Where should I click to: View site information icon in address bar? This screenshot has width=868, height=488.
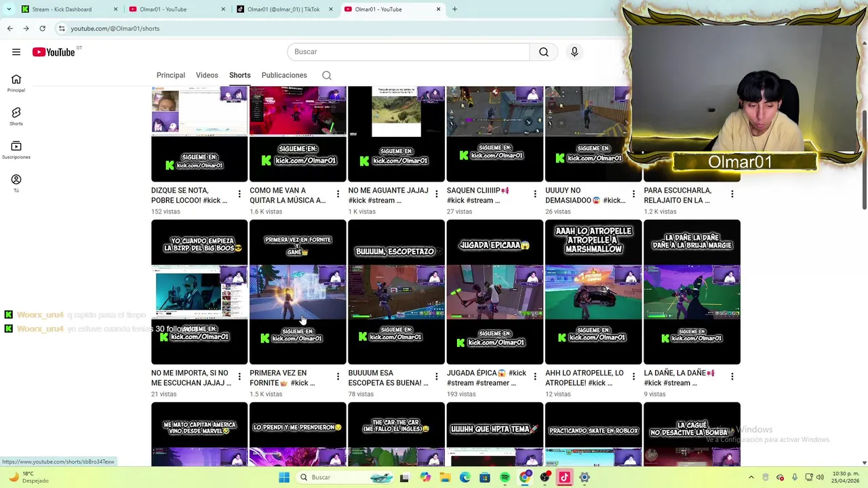62,28
